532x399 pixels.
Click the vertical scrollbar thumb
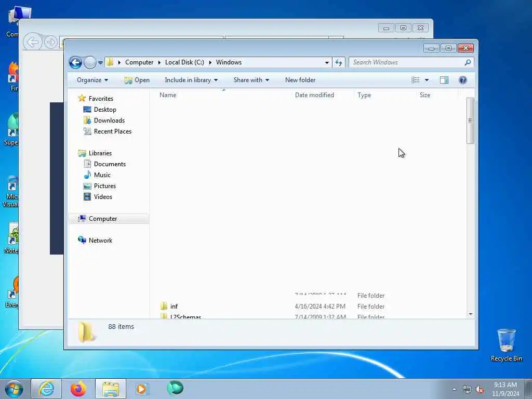click(470, 121)
